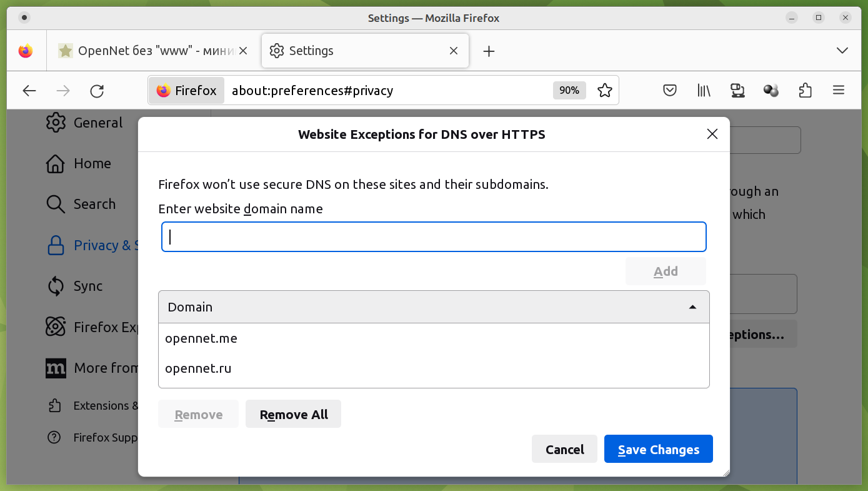This screenshot has height=491, width=868.
Task: Click the Sync arrows icon in sidebar
Action: 56,286
